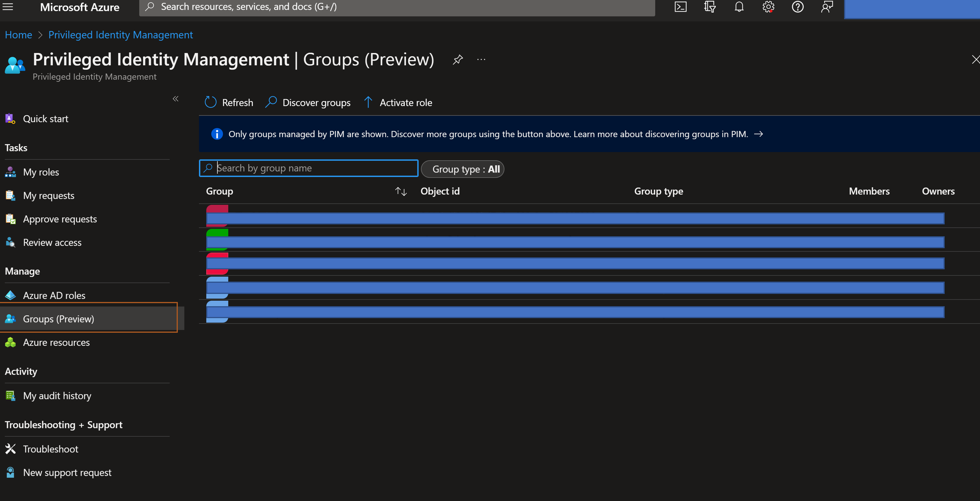
Task: Pin this blade to the dashboard
Action: click(457, 60)
